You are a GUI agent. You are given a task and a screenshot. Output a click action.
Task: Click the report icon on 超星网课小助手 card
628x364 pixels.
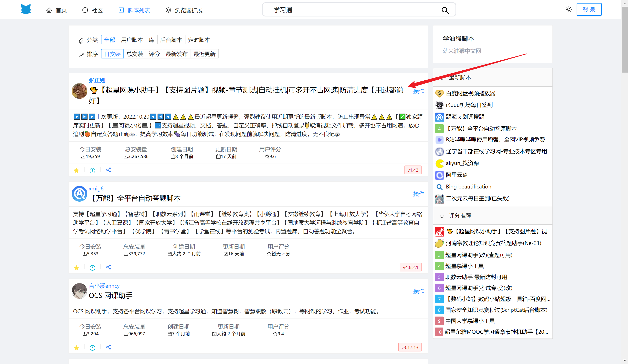pos(92,170)
